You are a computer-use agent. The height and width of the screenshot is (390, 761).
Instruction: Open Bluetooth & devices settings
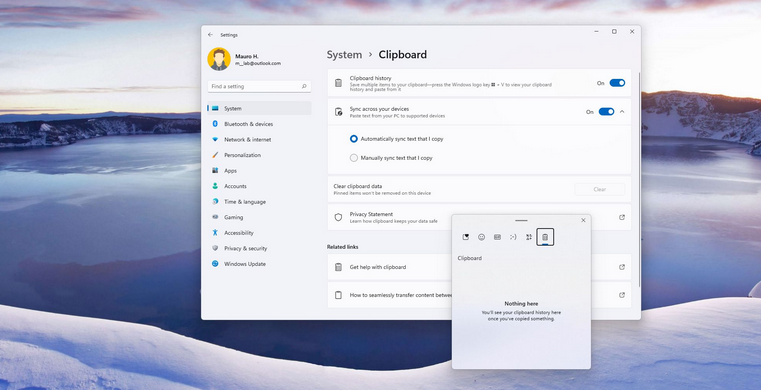[x=259, y=124]
